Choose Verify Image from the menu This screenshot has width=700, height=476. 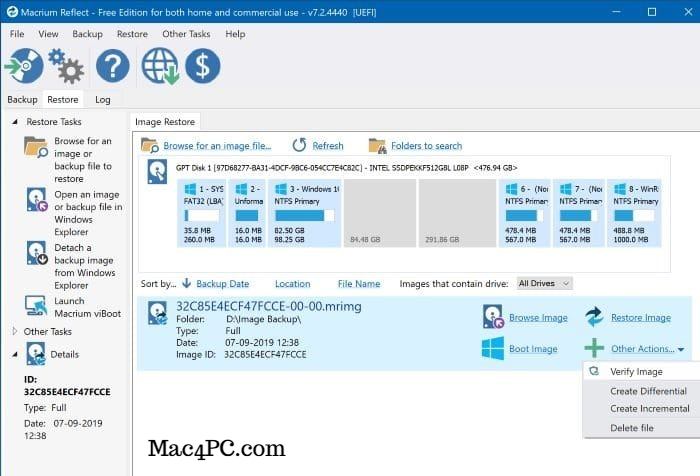tap(642, 371)
